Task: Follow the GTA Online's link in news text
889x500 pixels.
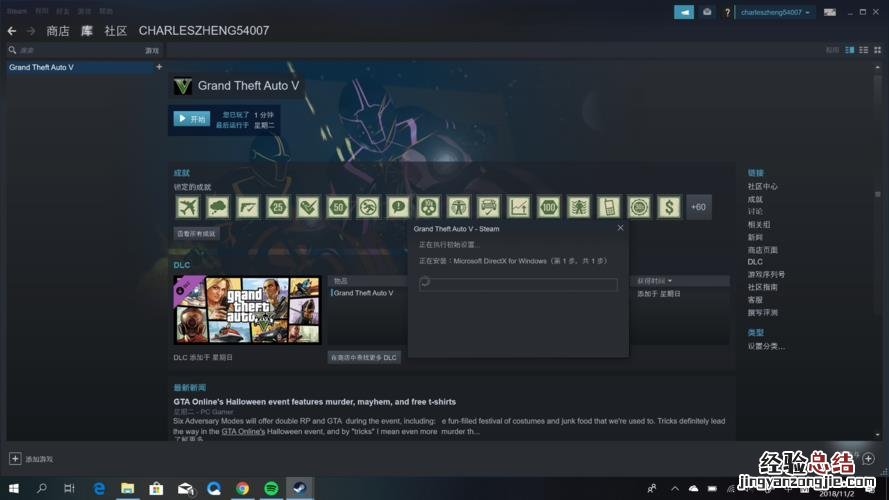Action: click(243, 431)
